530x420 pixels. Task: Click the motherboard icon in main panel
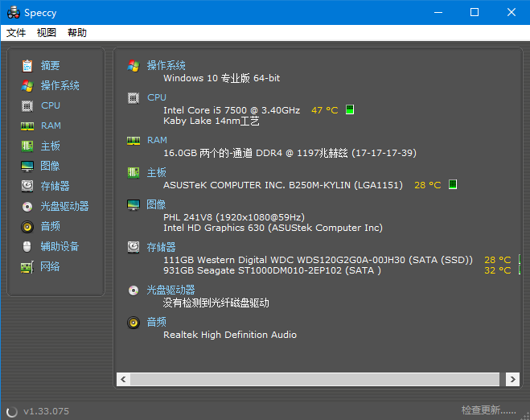pyautogui.click(x=134, y=173)
